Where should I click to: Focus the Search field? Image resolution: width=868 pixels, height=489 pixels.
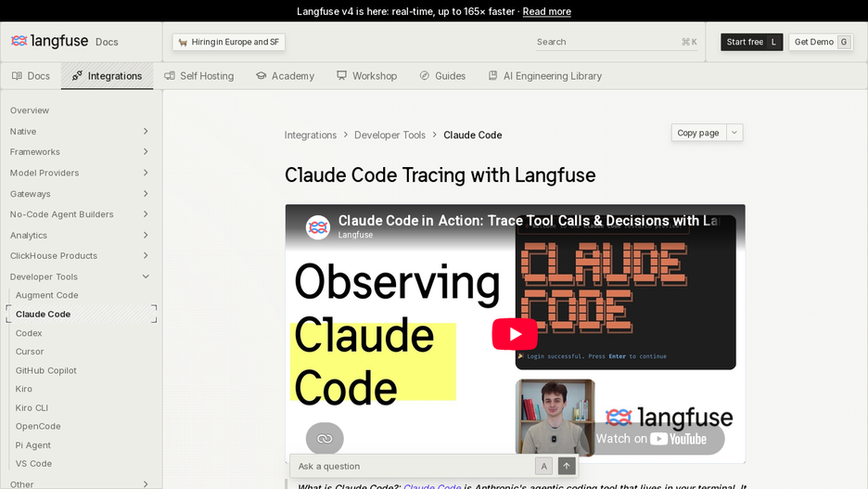(617, 42)
